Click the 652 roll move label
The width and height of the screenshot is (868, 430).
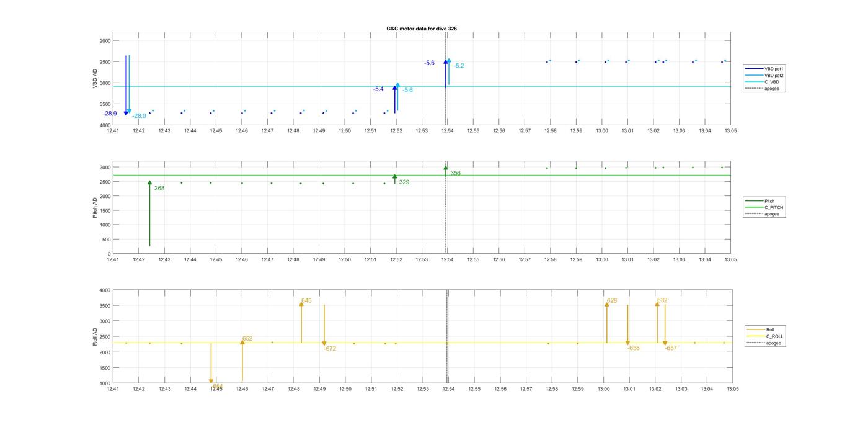tap(247, 339)
